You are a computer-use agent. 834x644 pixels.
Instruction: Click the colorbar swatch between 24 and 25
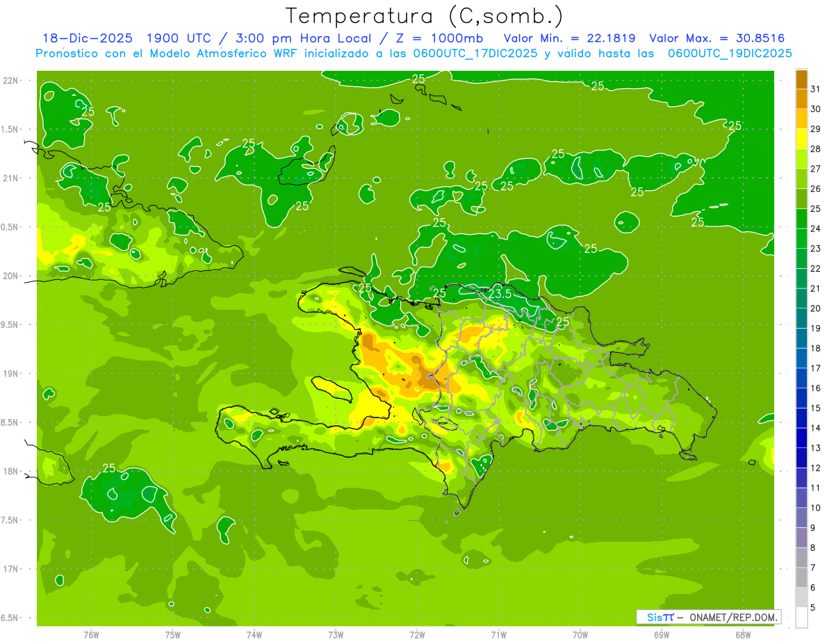tap(801, 219)
